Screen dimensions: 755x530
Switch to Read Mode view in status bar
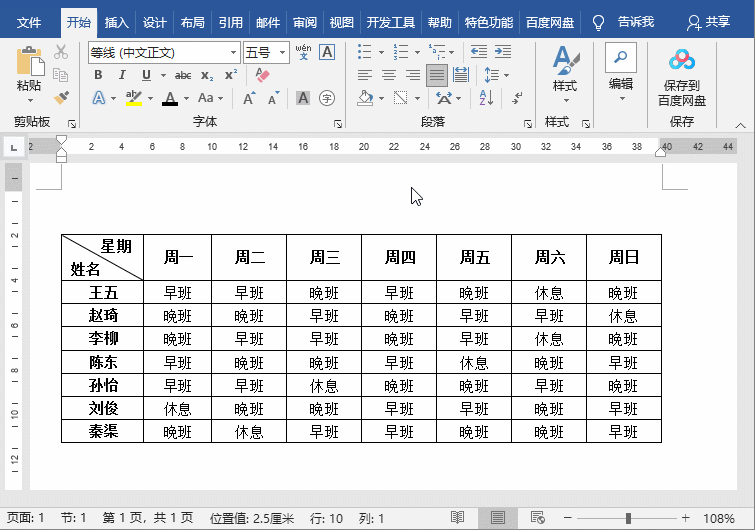pos(457,517)
